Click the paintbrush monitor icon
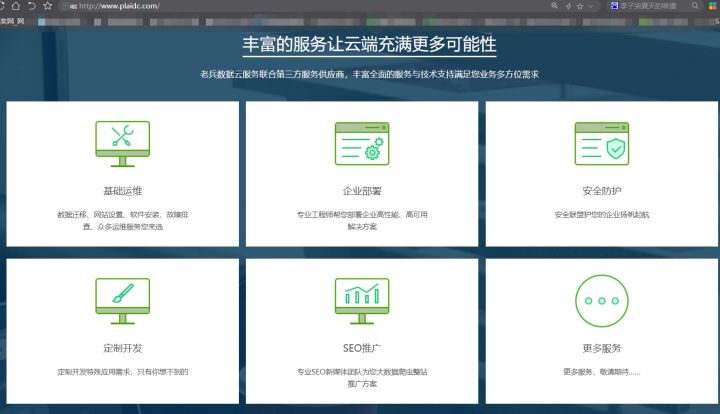The width and height of the screenshot is (720, 414). pyautogui.click(x=123, y=301)
